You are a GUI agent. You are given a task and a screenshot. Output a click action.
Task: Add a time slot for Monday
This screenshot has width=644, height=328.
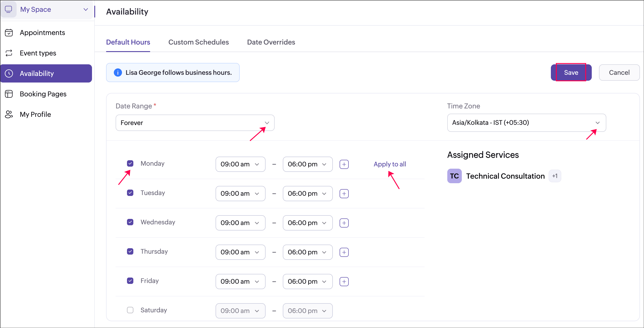pyautogui.click(x=344, y=164)
